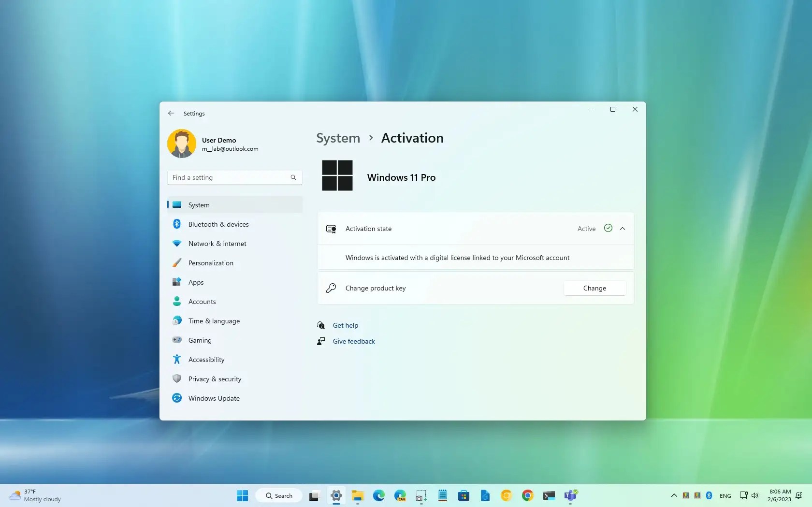Select System in the sidebar
812x507 pixels.
pyautogui.click(x=199, y=204)
